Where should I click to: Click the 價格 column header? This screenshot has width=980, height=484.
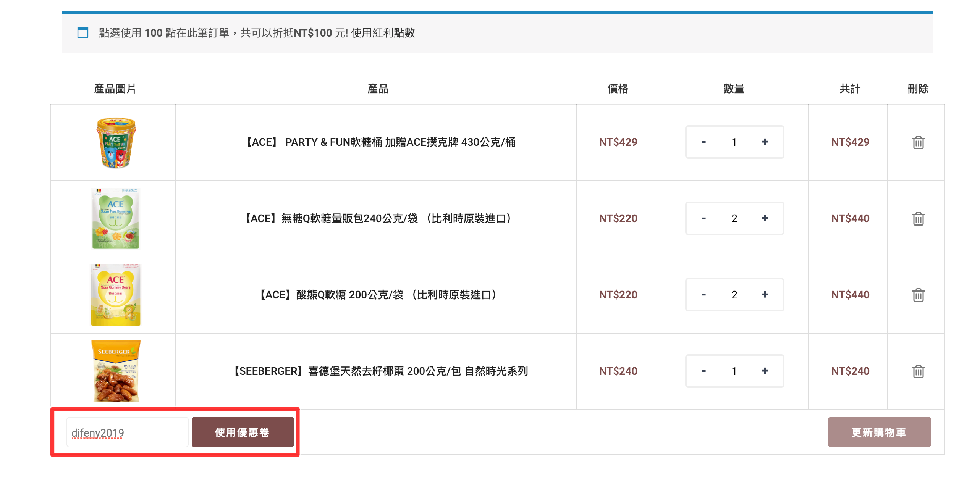coord(618,89)
